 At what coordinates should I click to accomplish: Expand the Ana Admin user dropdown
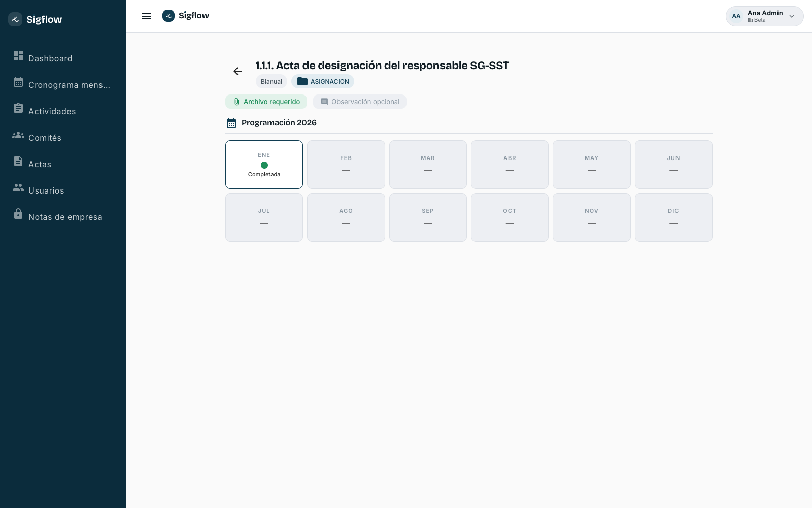tap(764, 16)
